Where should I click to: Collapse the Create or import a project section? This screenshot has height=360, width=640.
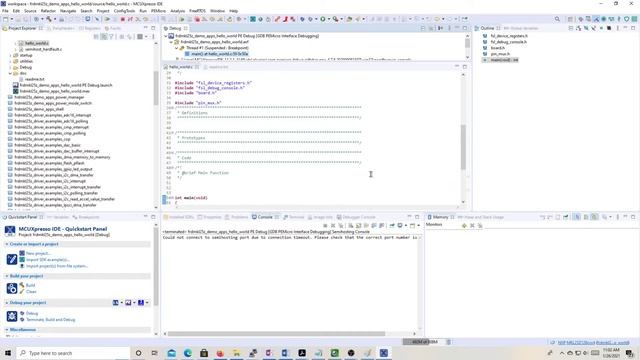point(7,244)
